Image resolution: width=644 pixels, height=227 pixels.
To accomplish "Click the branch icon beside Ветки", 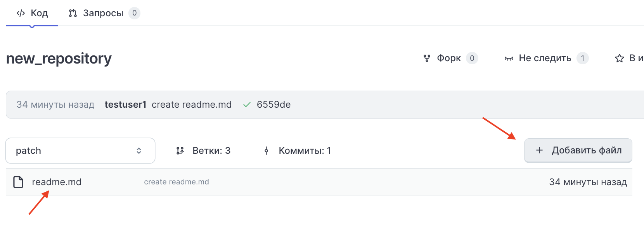I will [x=180, y=151].
